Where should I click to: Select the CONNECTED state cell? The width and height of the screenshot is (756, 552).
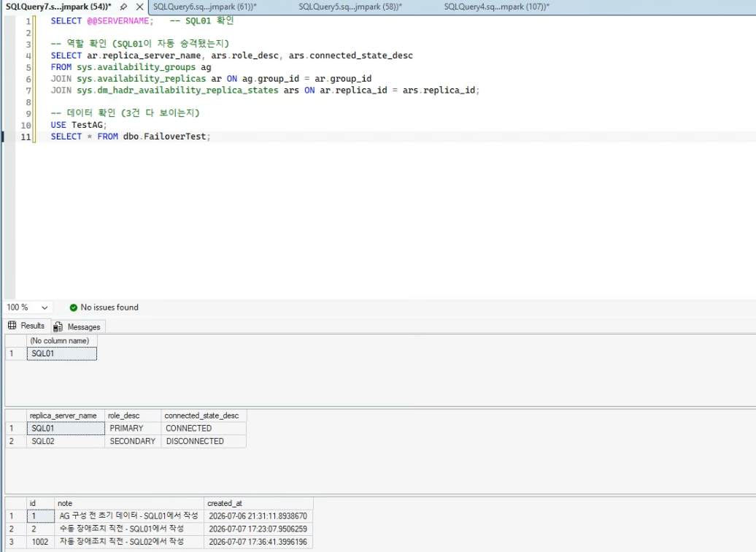pos(204,428)
